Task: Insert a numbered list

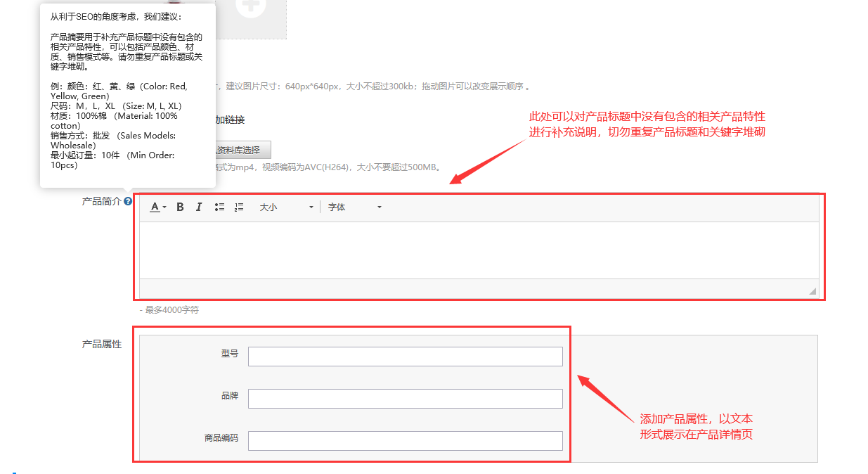Action: click(x=239, y=207)
